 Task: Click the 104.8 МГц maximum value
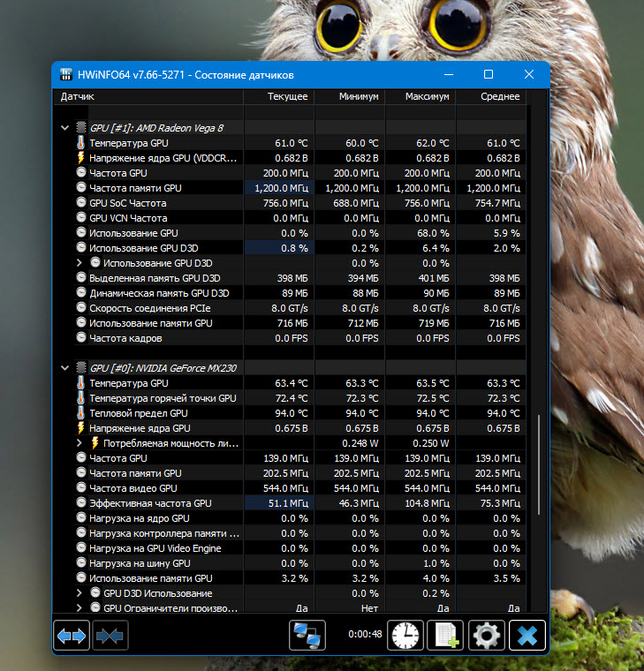point(427,503)
